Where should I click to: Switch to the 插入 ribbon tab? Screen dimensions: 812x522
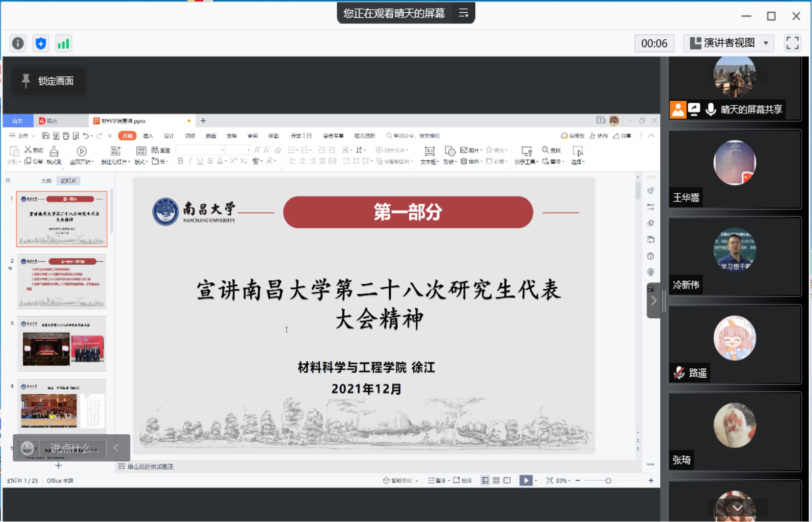(148, 136)
